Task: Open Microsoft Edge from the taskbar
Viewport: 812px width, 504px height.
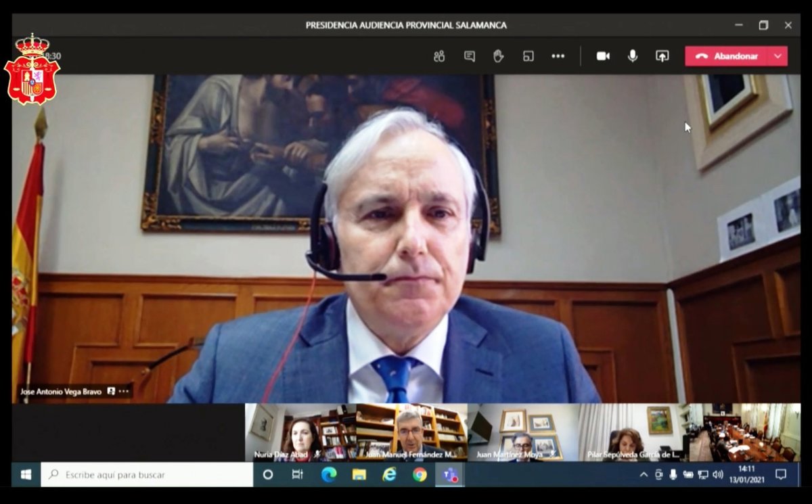Action: (329, 475)
